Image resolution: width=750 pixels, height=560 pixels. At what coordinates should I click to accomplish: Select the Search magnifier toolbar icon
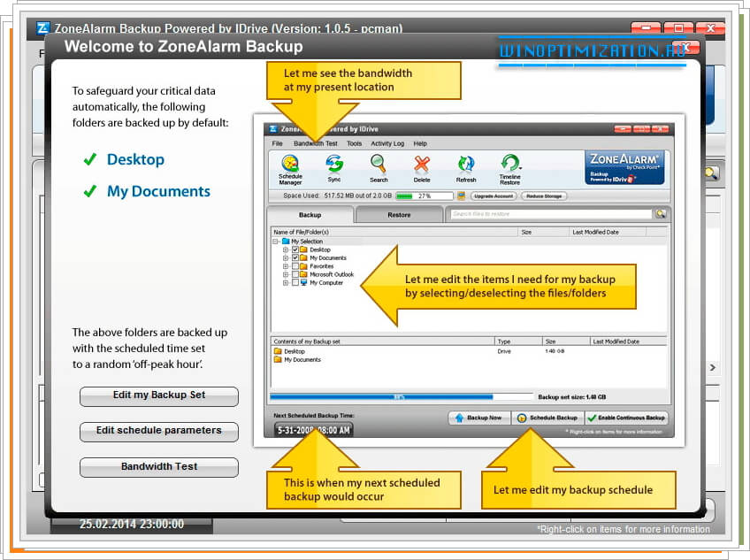tap(378, 166)
